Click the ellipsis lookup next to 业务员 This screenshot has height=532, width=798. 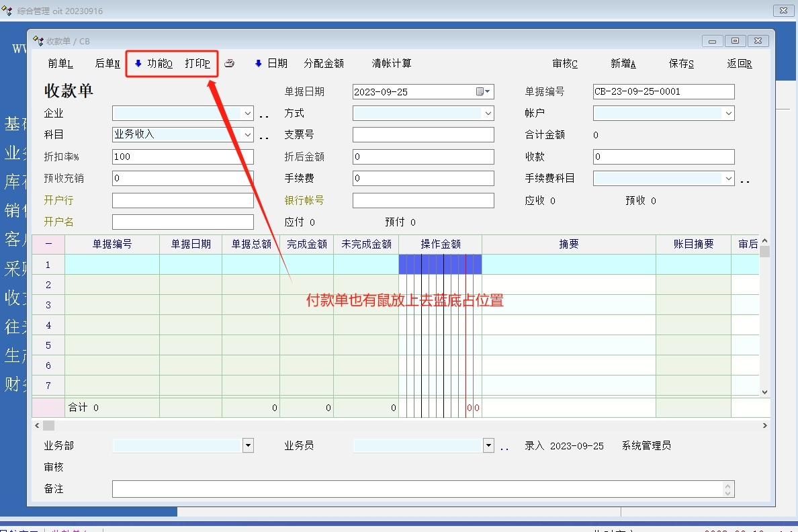(504, 448)
